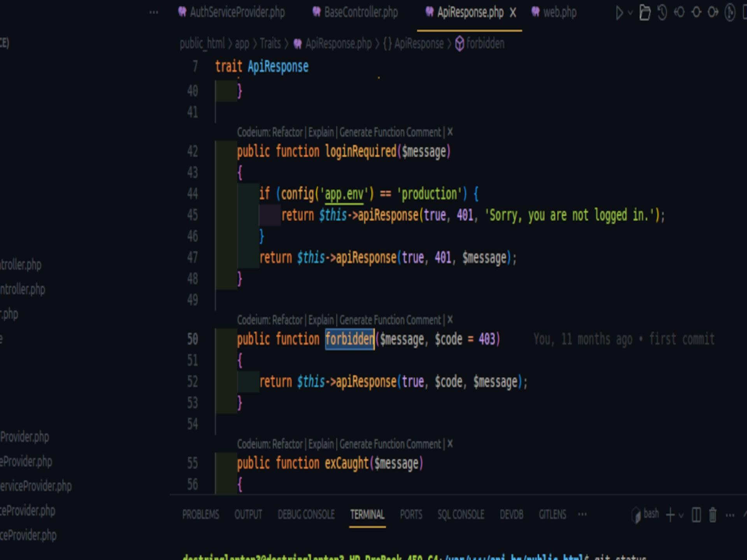
Task: Click $code = 403 default parameter
Action: tap(465, 339)
